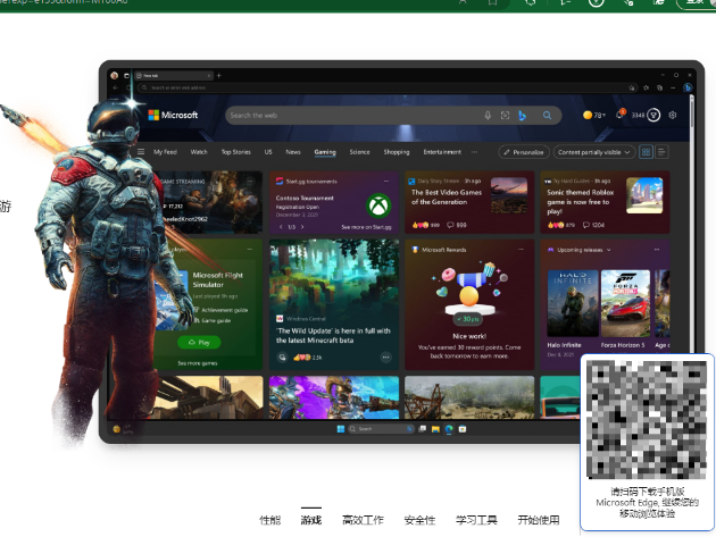Open the hamburger menu beside My Feed
The height and width of the screenshot is (537, 716).
(x=141, y=152)
